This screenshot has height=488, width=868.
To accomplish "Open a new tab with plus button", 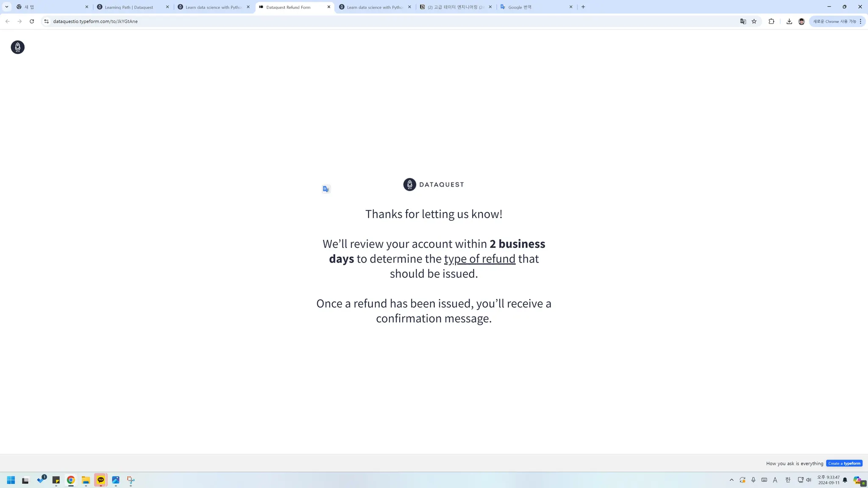I will click(583, 7).
